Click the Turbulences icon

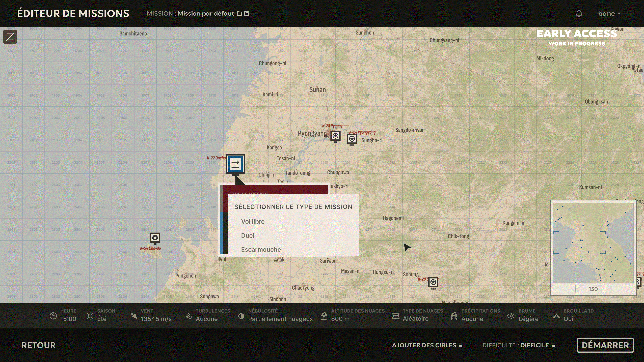tap(189, 316)
